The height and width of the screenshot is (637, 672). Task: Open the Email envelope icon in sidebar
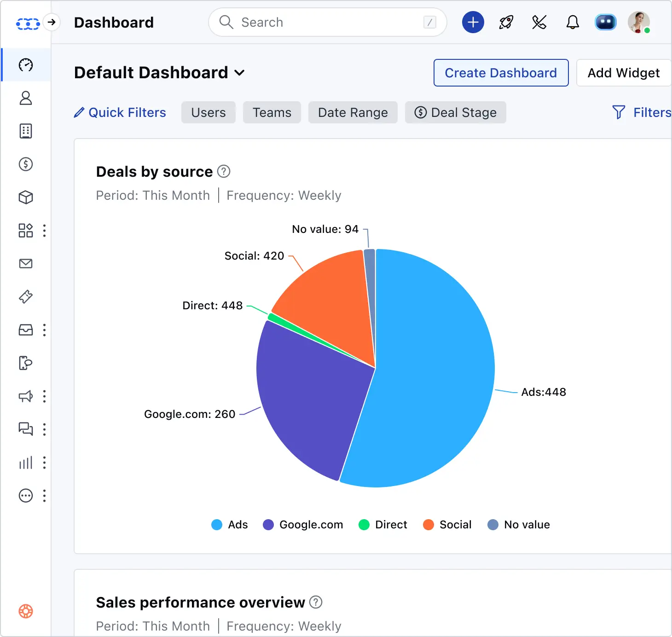point(26,264)
